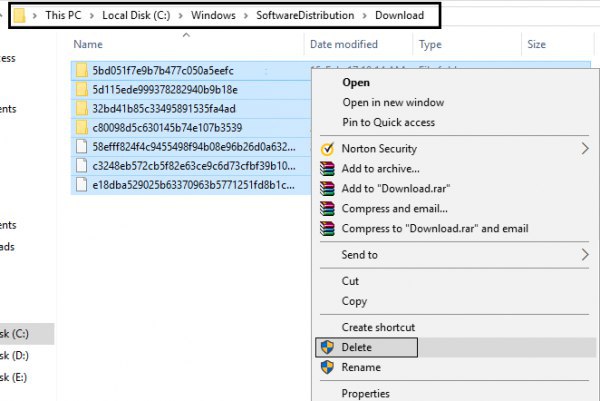Screen dimensions: 600x401
Task: Click the WinRAR icon beside Add to archive
Action: [326, 169]
